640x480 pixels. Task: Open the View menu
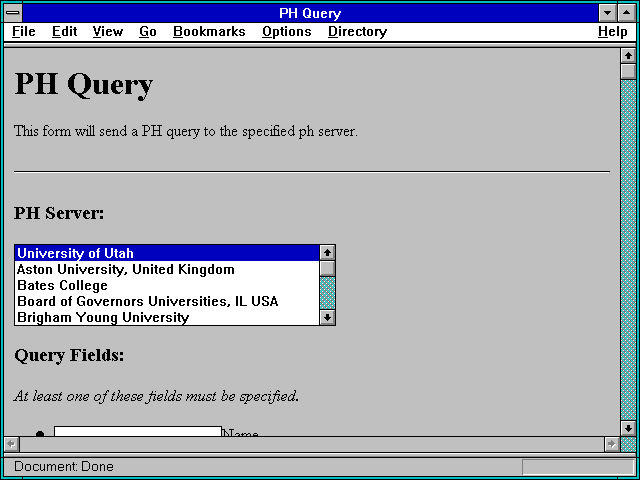pos(107,32)
